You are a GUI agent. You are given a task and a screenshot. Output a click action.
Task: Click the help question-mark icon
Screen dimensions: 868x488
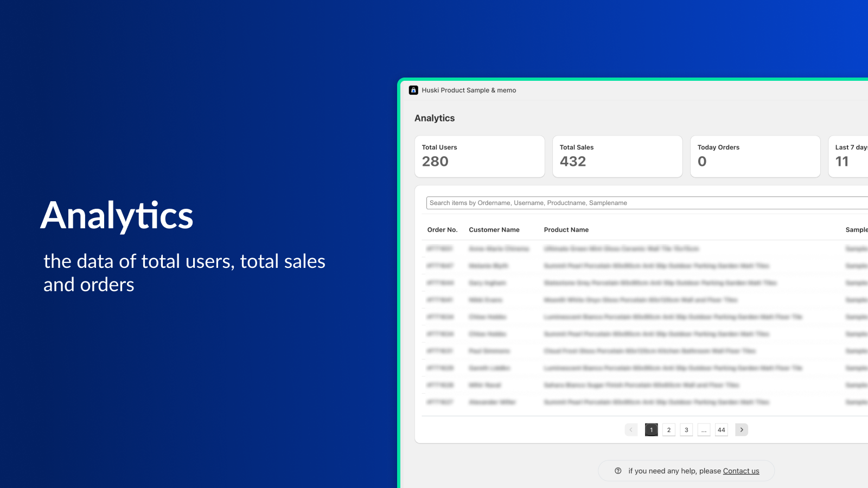(x=618, y=471)
